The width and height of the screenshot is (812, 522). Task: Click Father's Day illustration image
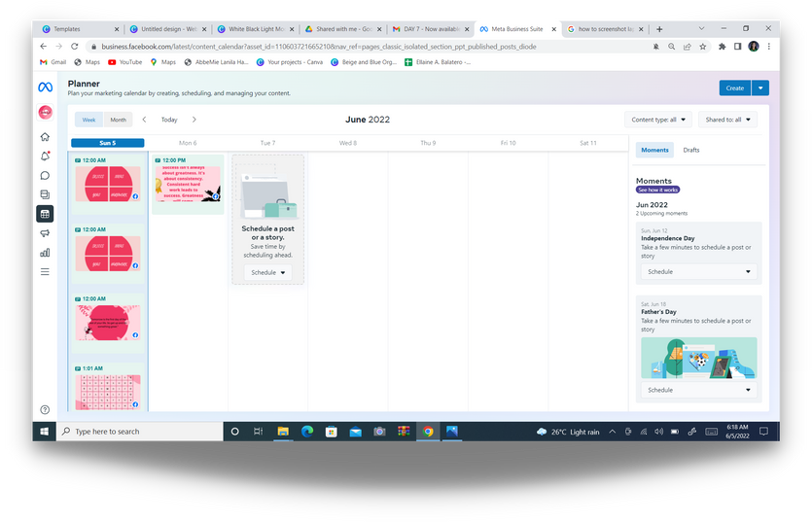tap(698, 358)
